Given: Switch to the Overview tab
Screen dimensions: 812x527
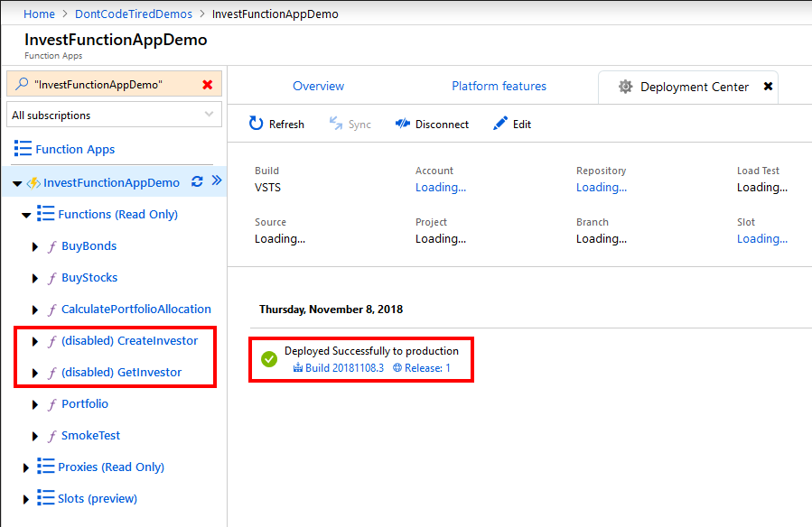Looking at the screenshot, I should coord(318,86).
